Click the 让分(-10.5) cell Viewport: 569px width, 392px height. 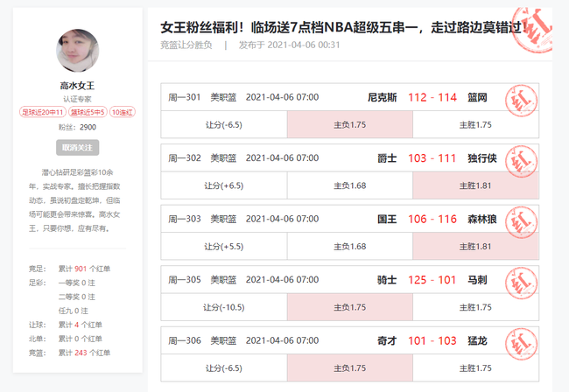coord(224,307)
